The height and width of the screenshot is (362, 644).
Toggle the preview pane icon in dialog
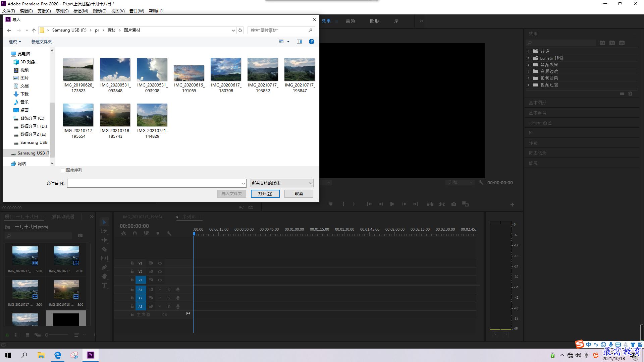[300, 42]
